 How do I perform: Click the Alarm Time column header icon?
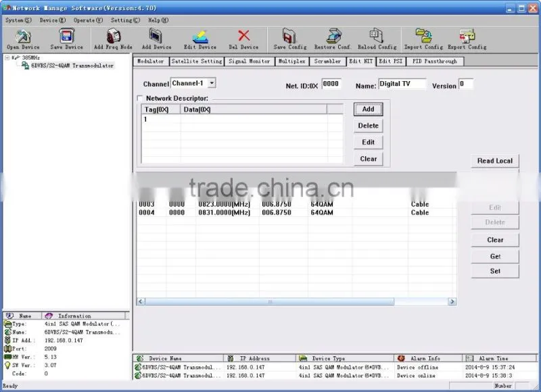469,358
